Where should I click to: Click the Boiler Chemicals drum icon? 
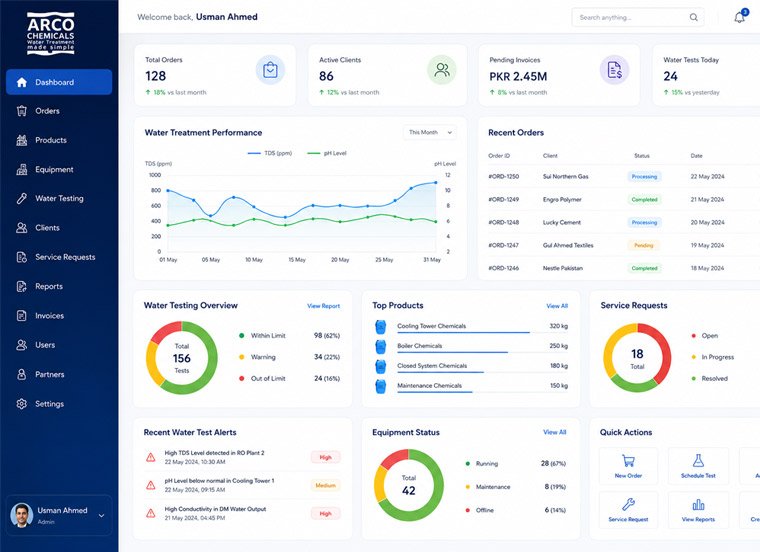coord(381,347)
